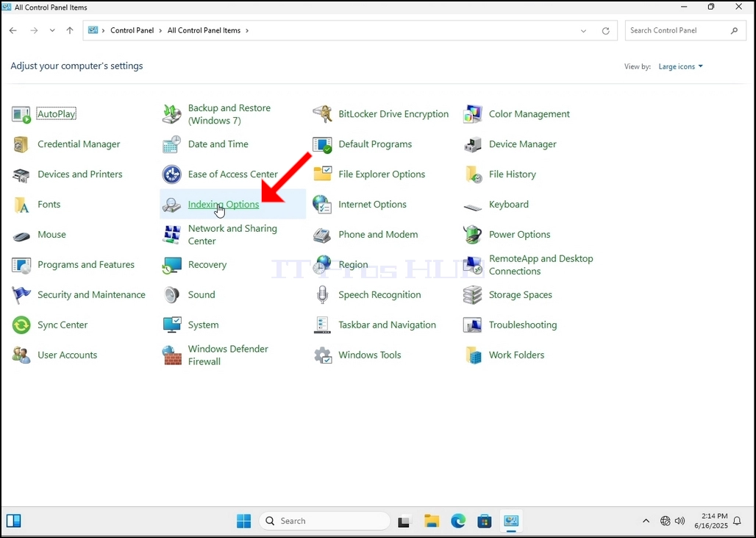Click the Sync Center green icon

[x=21, y=325]
